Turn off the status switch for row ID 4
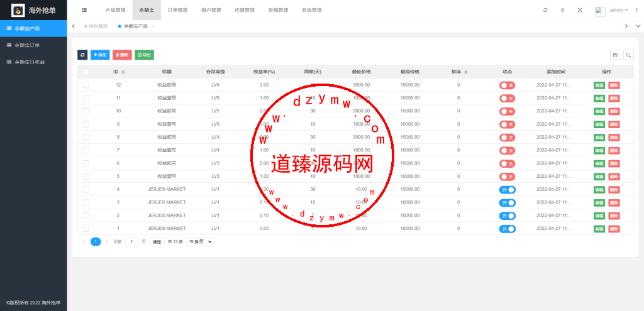The image size is (644, 311). click(508, 190)
